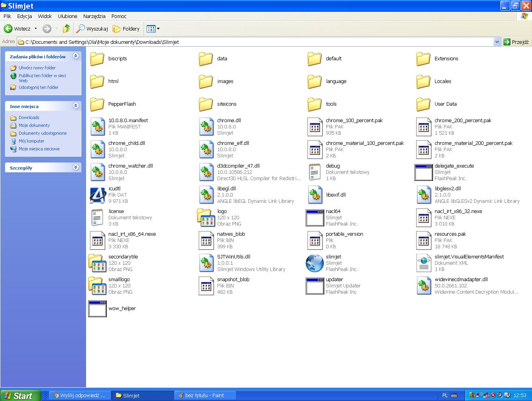
Task: Click the slimjet.VisualElementsManifest XML icon
Action: [x=423, y=263]
